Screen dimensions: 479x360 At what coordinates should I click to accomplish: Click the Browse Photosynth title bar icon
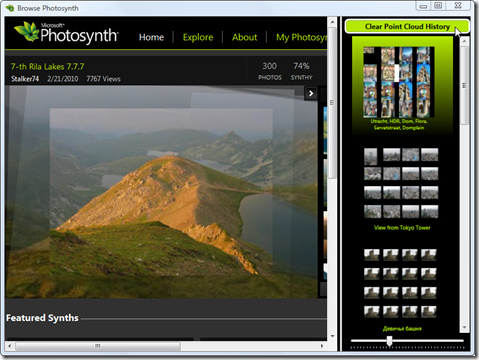click(10, 8)
